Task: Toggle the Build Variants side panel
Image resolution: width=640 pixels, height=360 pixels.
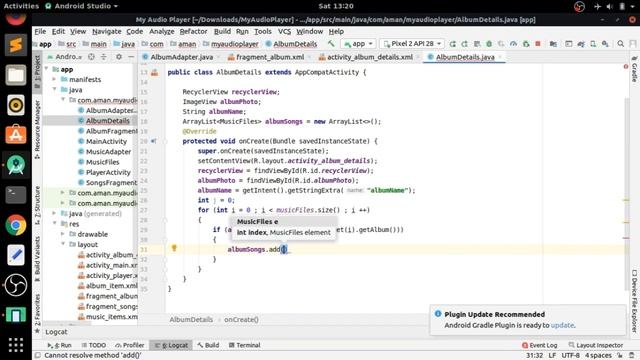Action: point(37,259)
